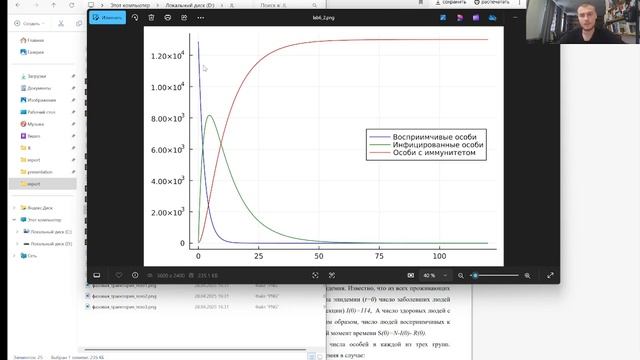Open Загрузки (Downloads) in Explorer sidebar
640x360 pixels.
click(x=33, y=76)
